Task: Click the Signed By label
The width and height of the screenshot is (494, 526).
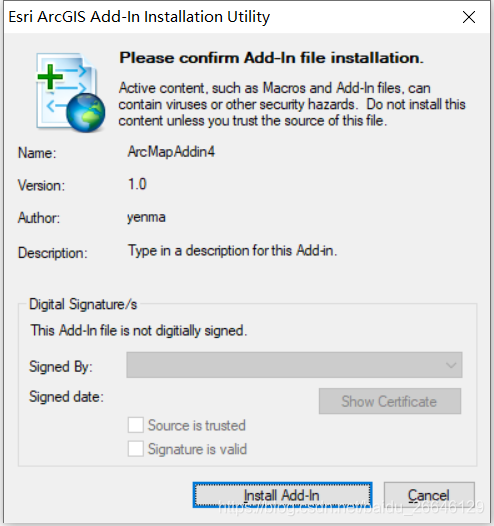Action: [x=61, y=366]
